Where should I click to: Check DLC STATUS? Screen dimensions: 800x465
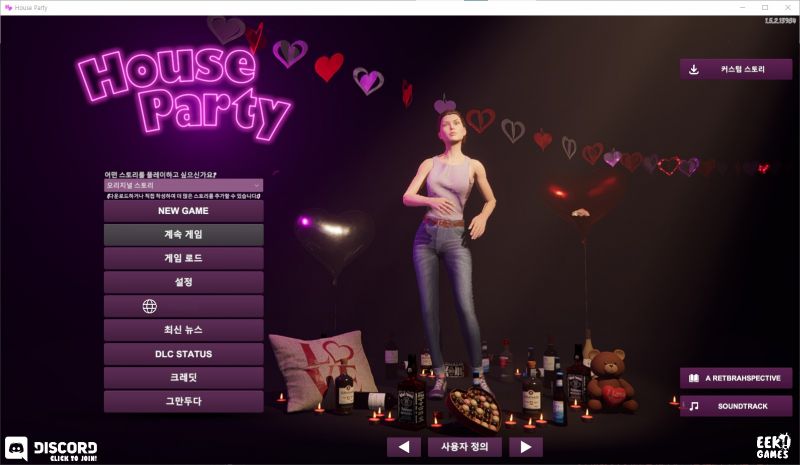(x=183, y=354)
